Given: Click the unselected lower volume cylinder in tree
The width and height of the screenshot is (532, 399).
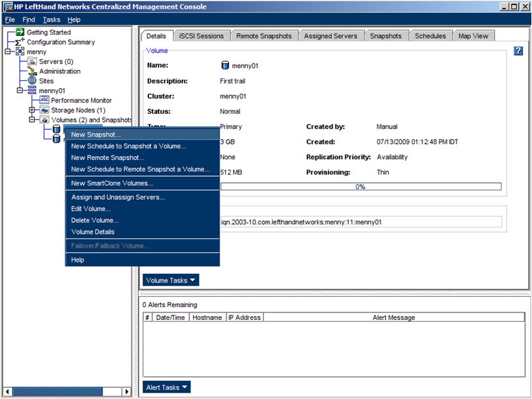Looking at the screenshot, I should coord(56,139).
